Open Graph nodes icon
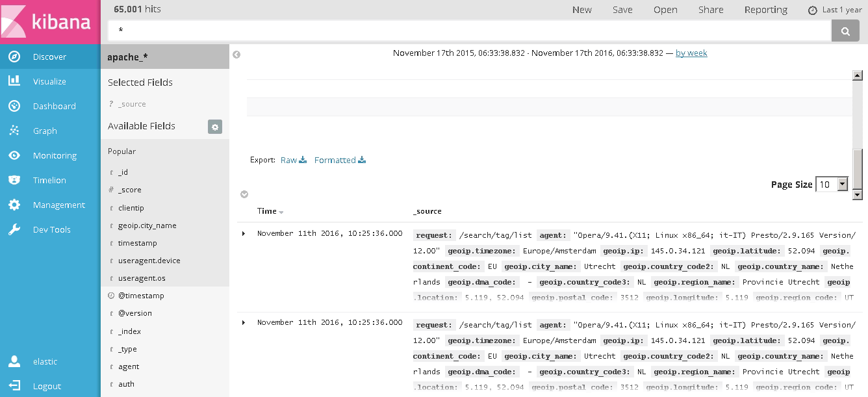This screenshot has height=397, width=868. pos(14,131)
